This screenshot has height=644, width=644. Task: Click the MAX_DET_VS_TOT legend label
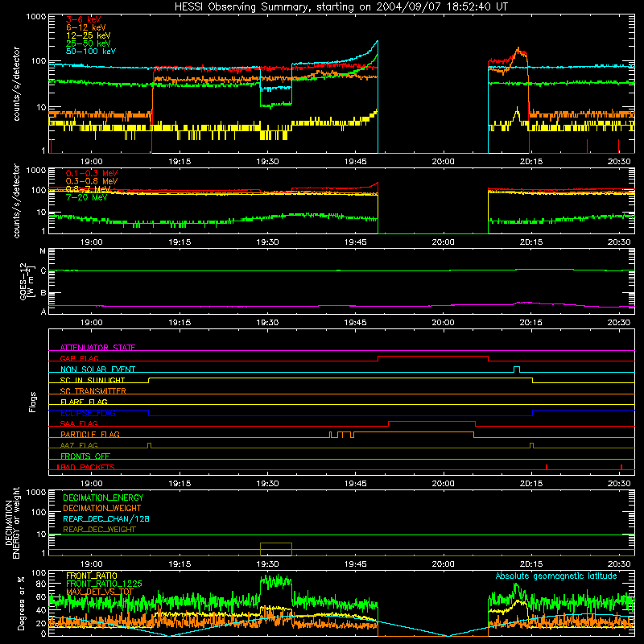point(100,592)
